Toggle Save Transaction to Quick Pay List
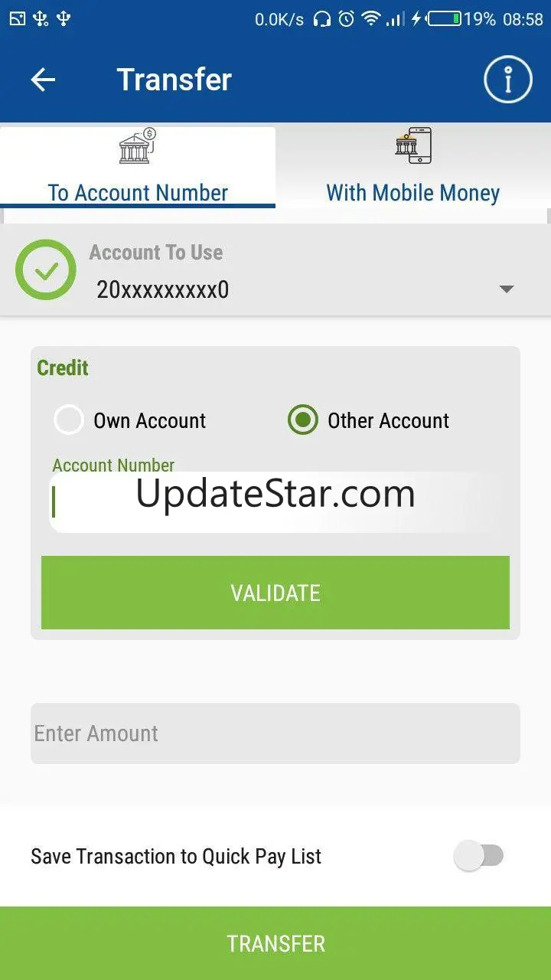The width and height of the screenshot is (551, 980). [479, 856]
